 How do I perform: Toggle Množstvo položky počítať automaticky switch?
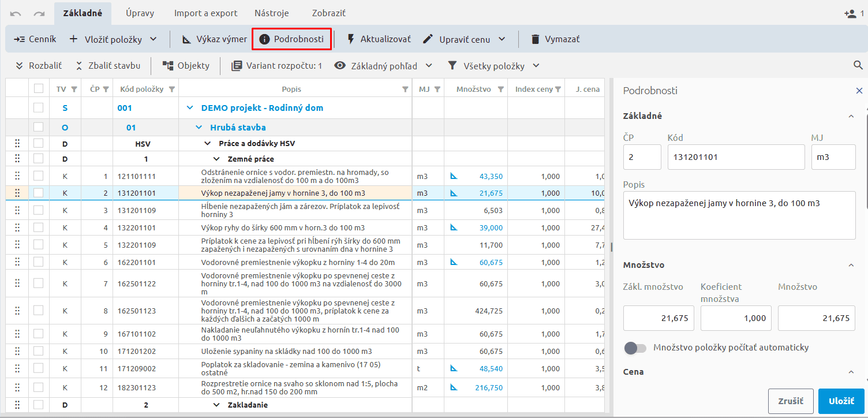tap(635, 348)
